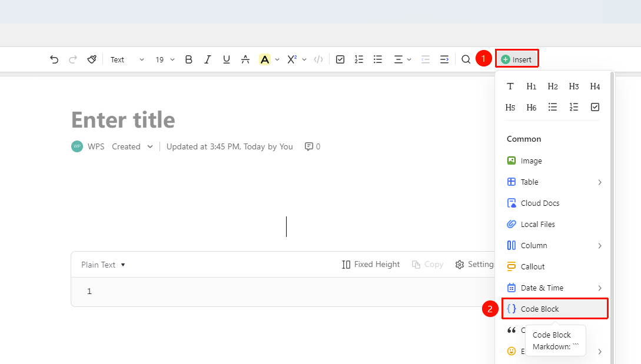Toggle bold formatting
The height and width of the screenshot is (364, 641).
(x=188, y=59)
